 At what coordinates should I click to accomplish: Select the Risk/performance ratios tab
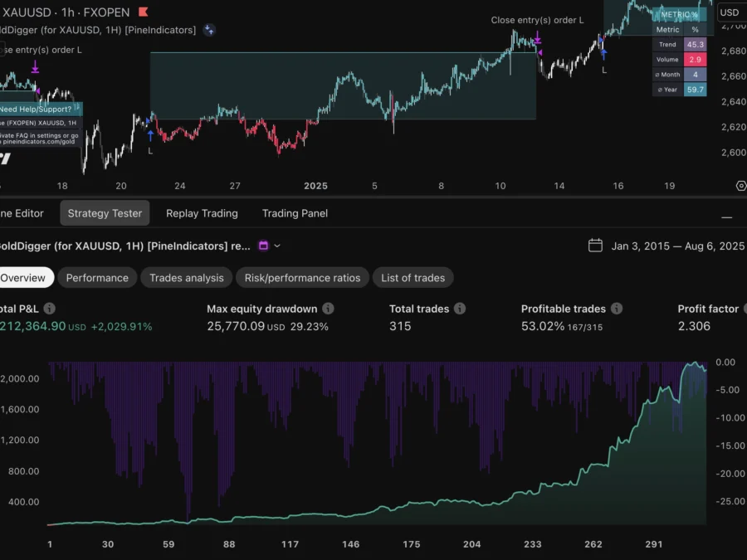(x=302, y=278)
